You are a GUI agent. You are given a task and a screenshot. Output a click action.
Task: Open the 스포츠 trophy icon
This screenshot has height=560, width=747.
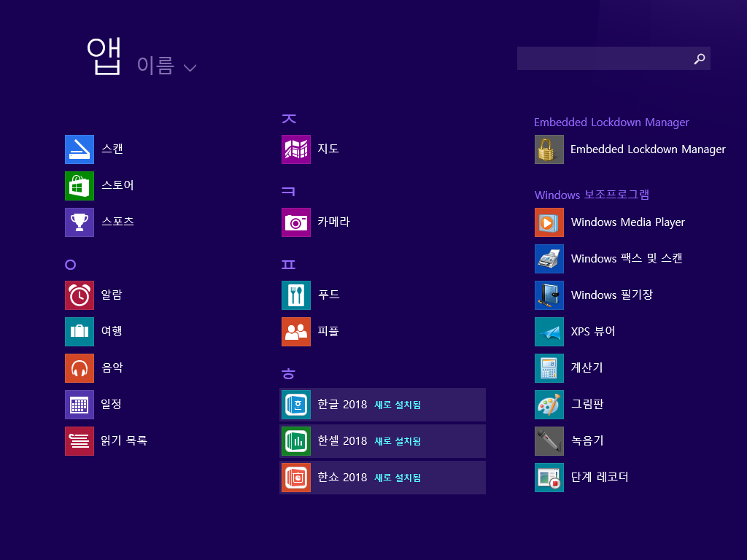point(79,222)
